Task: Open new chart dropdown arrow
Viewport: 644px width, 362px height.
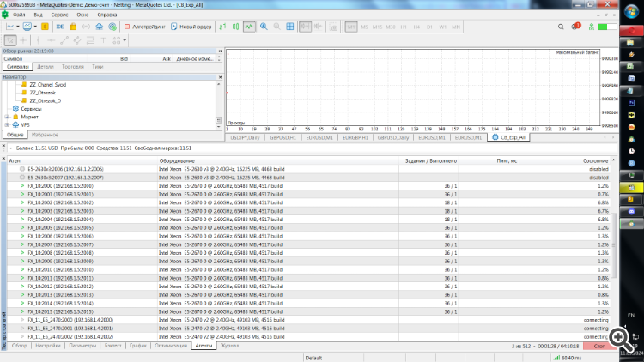Action: (18, 27)
